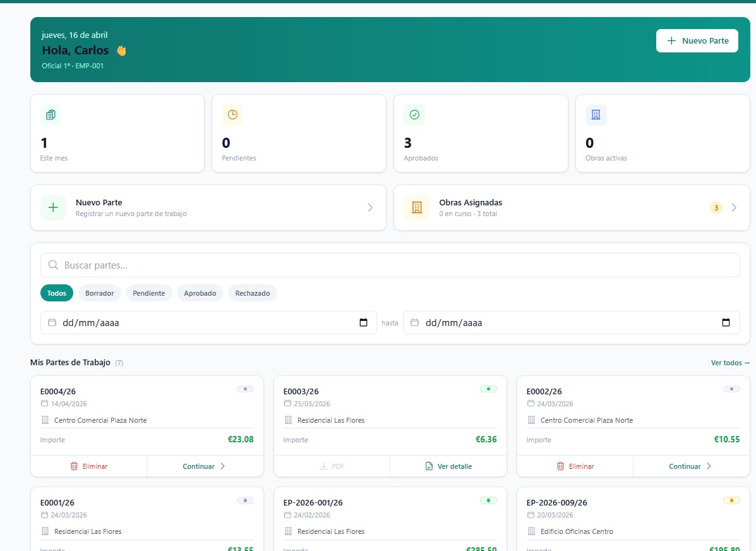Select the green plus icon for 'Nuevo Parte'
The height and width of the screenshot is (551, 756).
tap(53, 207)
